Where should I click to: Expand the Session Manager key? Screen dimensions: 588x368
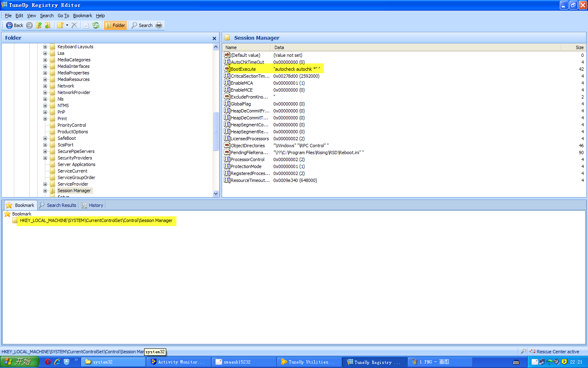coord(45,191)
